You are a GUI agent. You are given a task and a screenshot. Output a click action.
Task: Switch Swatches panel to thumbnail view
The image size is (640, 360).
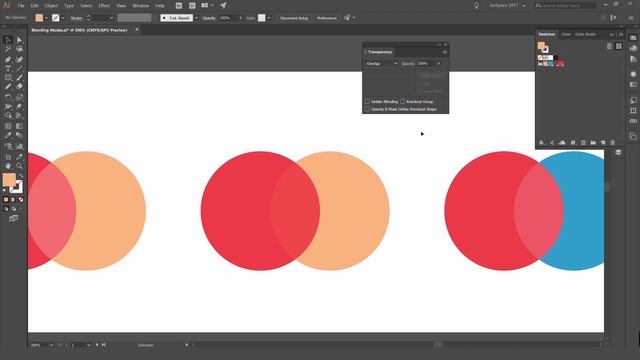619,46
